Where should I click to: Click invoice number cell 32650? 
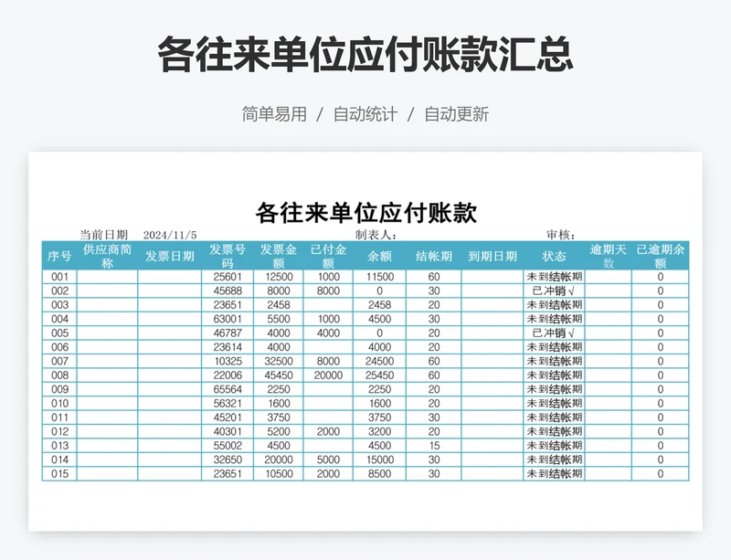point(228,460)
